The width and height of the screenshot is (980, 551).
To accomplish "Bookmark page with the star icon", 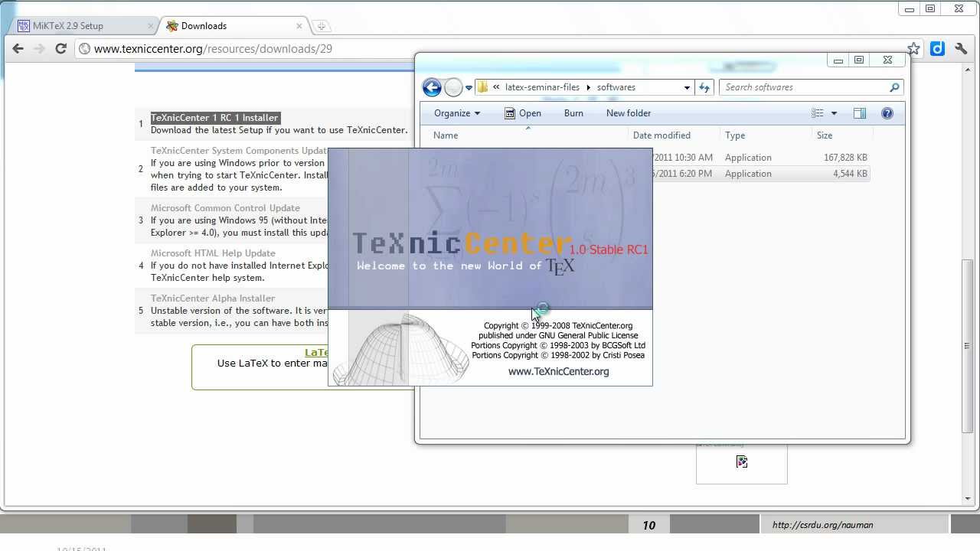I will (x=913, y=48).
